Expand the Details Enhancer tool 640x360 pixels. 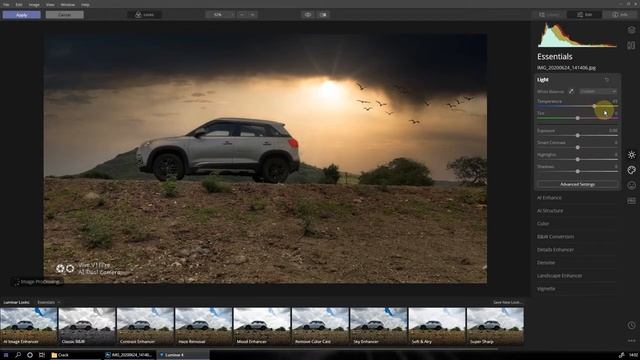click(555, 250)
